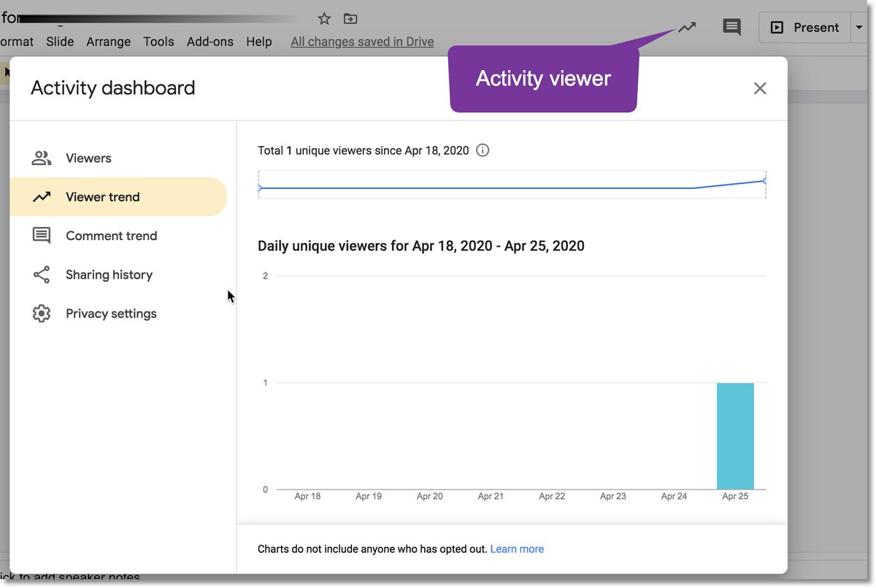The image size is (876, 588).
Task: Open the Arrange menu
Action: point(108,42)
